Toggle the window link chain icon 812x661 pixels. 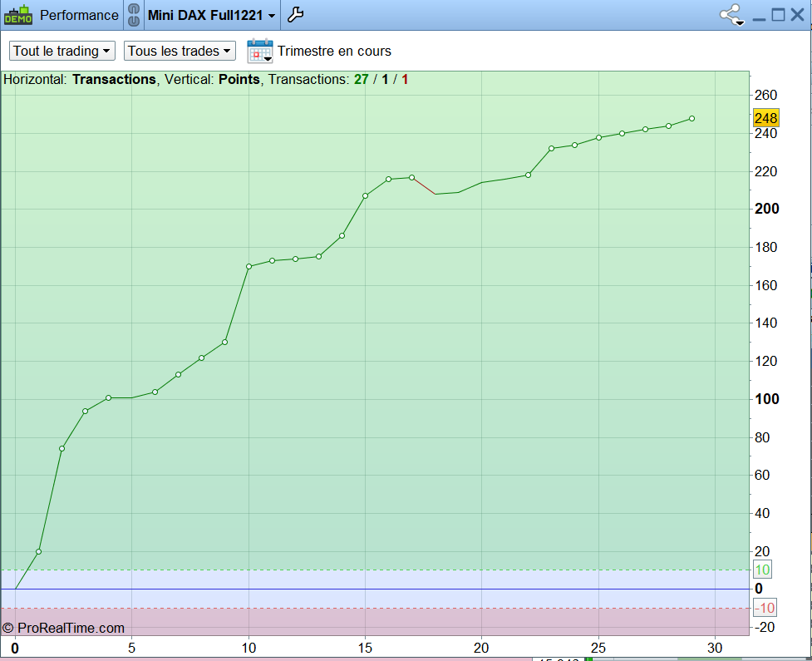click(x=134, y=15)
